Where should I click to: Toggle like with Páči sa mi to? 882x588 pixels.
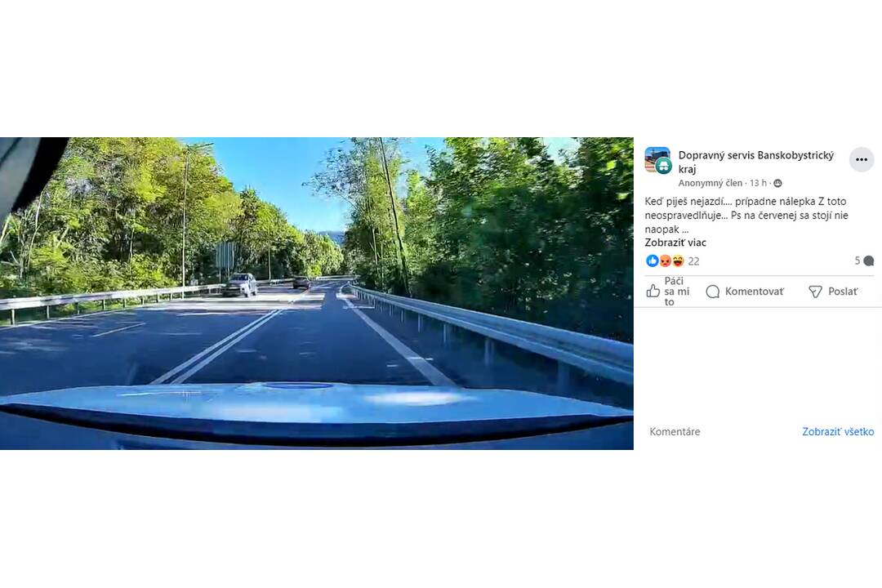pyautogui.click(x=668, y=292)
